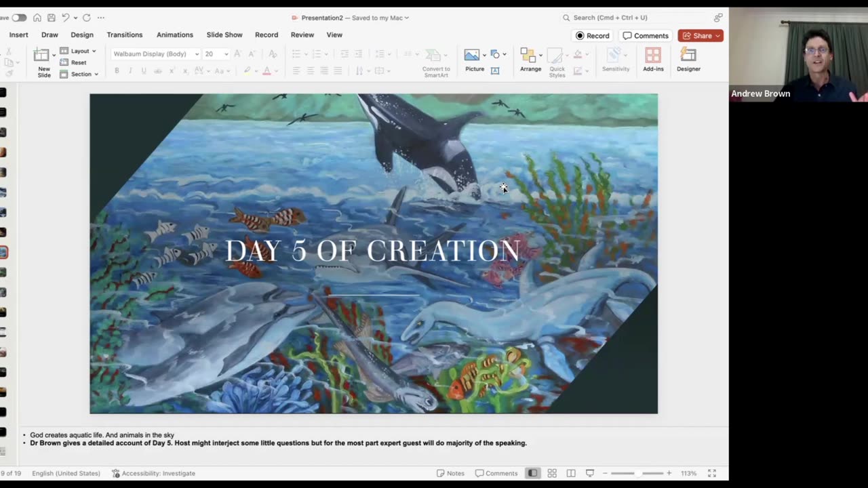Open Comments from the status bar
868x488 pixels.
pyautogui.click(x=496, y=473)
